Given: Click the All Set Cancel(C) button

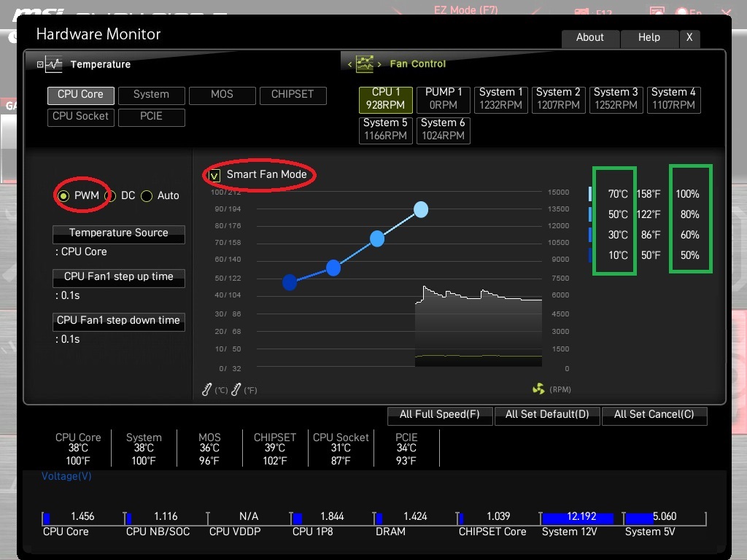Looking at the screenshot, I should coord(654,415).
